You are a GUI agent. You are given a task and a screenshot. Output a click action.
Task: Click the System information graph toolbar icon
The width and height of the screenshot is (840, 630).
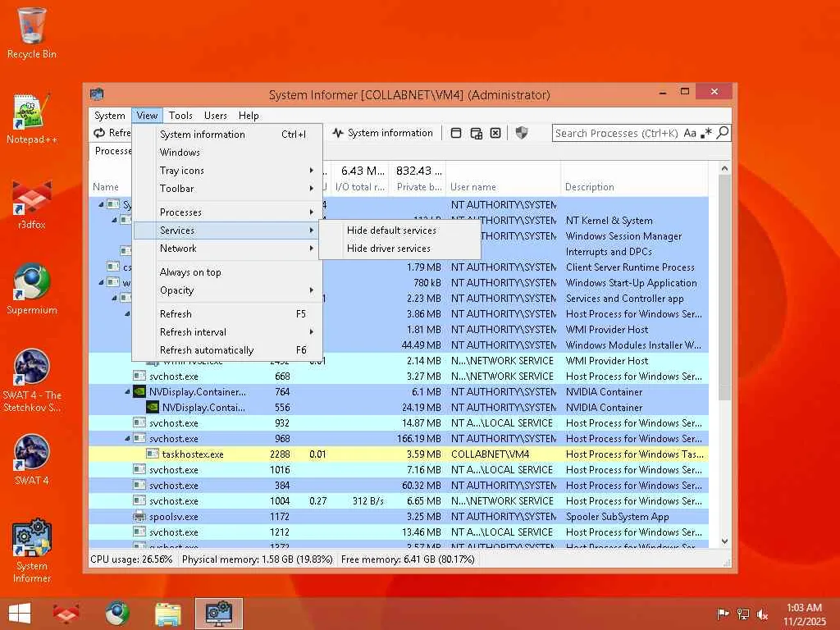pos(337,133)
